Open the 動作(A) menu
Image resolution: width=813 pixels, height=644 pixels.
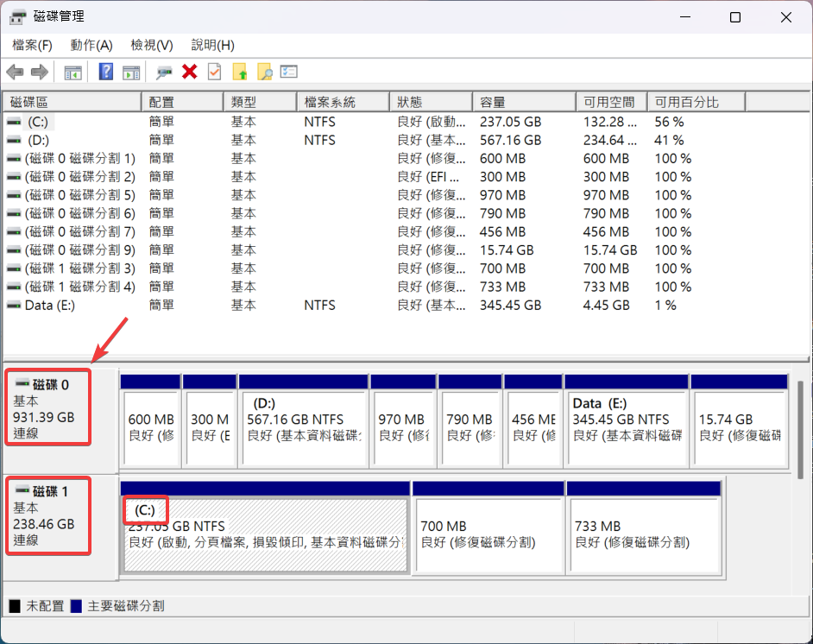(x=91, y=45)
